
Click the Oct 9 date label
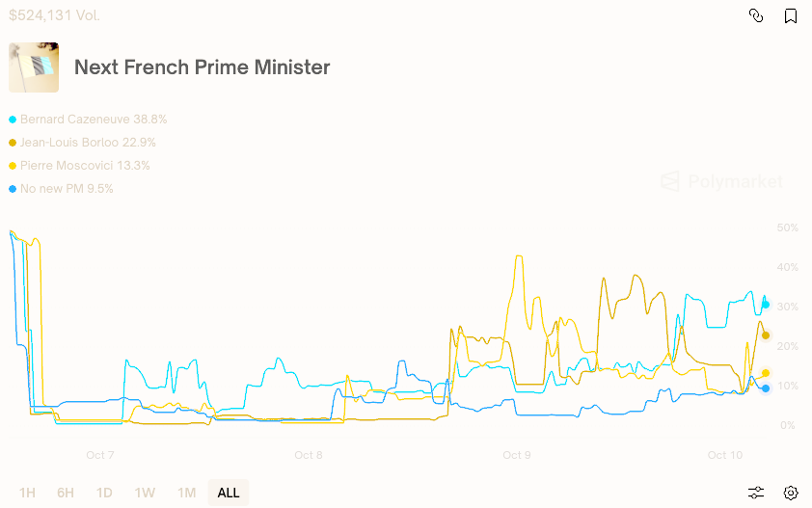click(517, 455)
